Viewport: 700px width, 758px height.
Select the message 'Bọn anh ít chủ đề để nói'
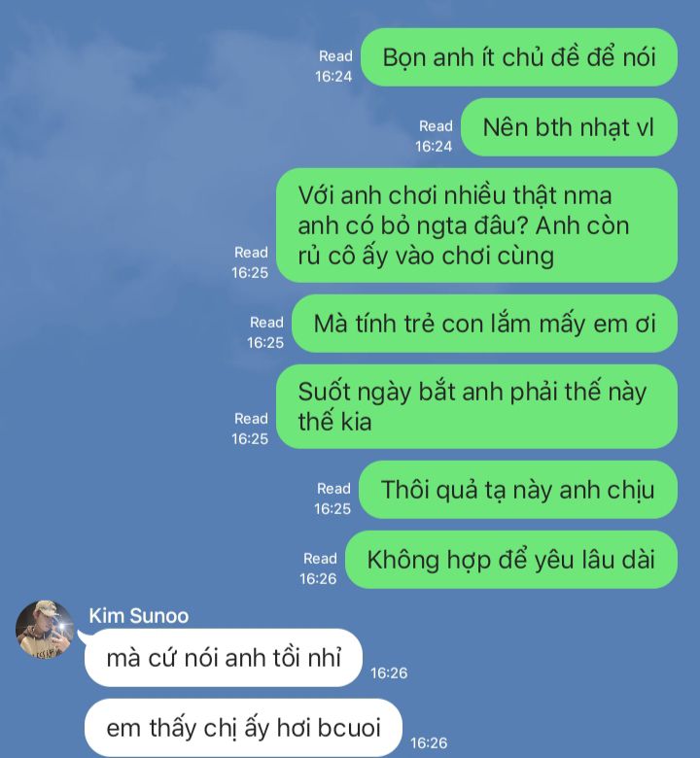[x=519, y=57]
